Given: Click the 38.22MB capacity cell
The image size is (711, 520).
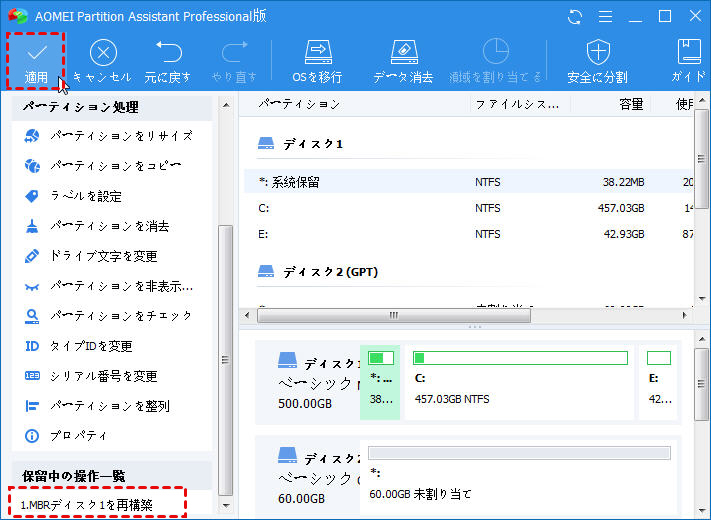Looking at the screenshot, I should coord(623,182).
